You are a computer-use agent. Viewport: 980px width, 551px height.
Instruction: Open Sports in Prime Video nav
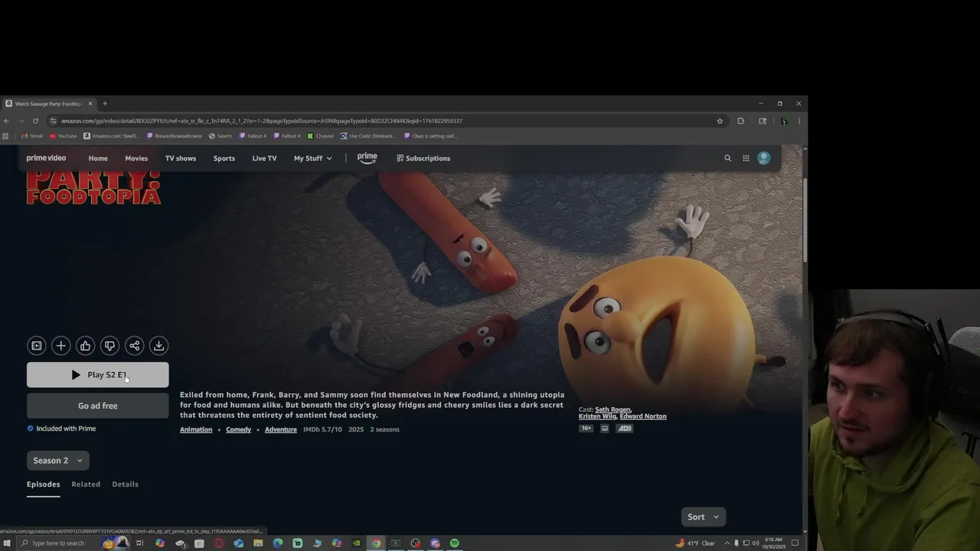coord(224,158)
